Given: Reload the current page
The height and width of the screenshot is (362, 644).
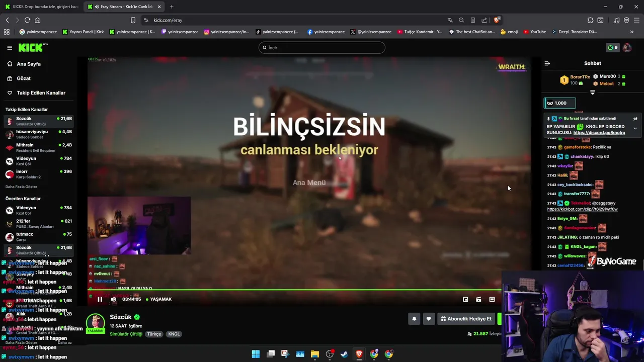Looking at the screenshot, I should 27,20.
